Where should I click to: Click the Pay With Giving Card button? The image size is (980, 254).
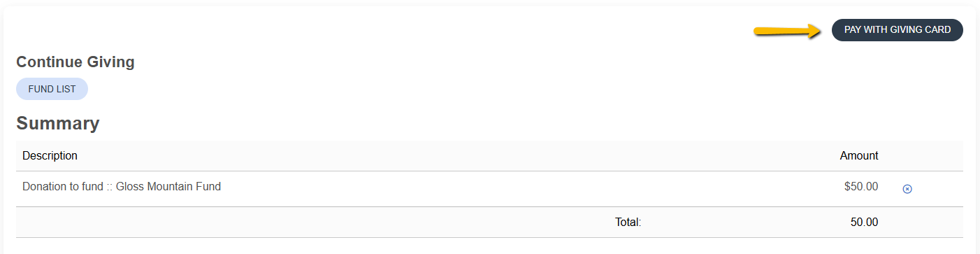click(x=898, y=30)
